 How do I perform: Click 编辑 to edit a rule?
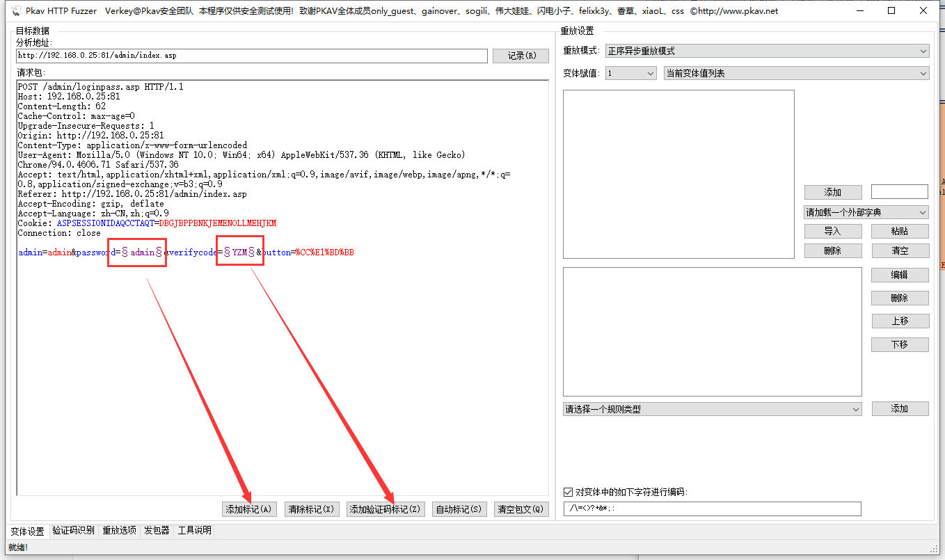899,275
